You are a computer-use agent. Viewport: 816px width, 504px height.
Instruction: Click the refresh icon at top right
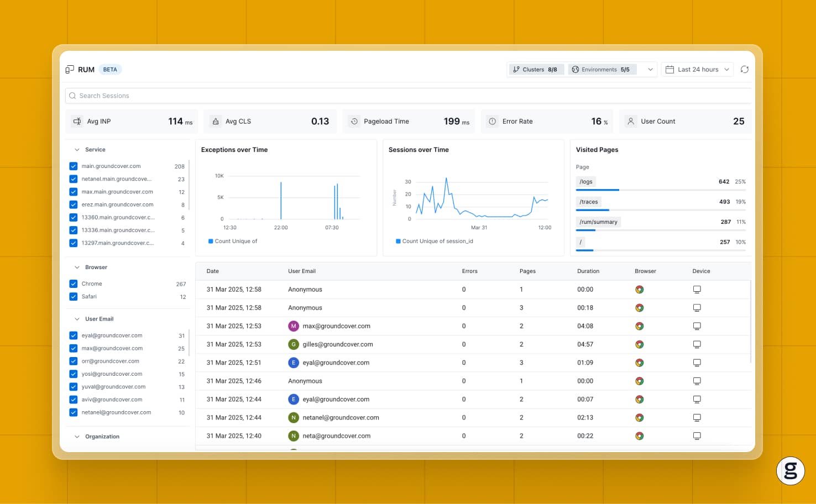click(x=745, y=70)
